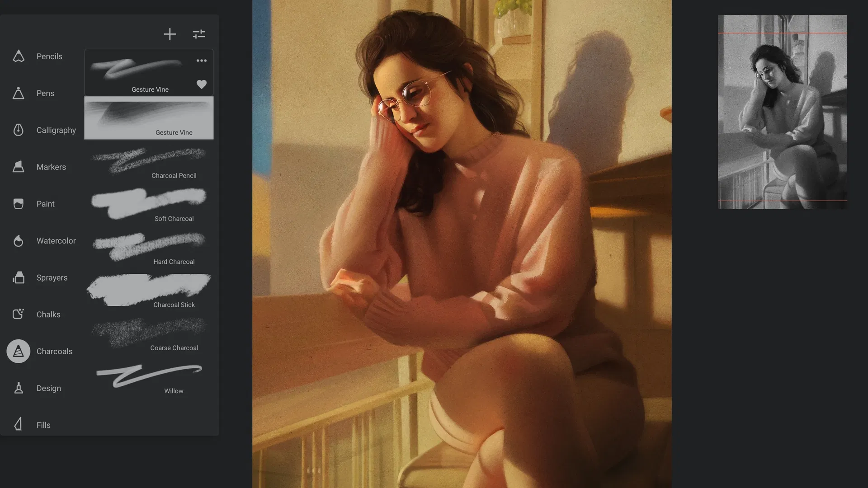The width and height of the screenshot is (868, 488).
Task: Select the Pens category icon
Action: coord(19,93)
